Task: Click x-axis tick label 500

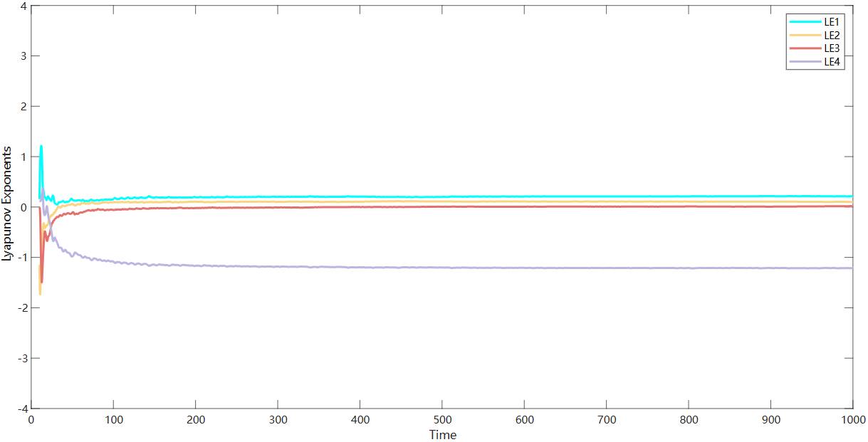Action: [x=442, y=420]
